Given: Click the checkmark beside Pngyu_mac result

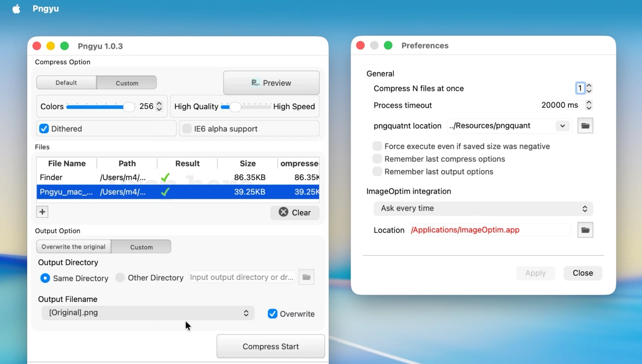Looking at the screenshot, I should pos(166,192).
